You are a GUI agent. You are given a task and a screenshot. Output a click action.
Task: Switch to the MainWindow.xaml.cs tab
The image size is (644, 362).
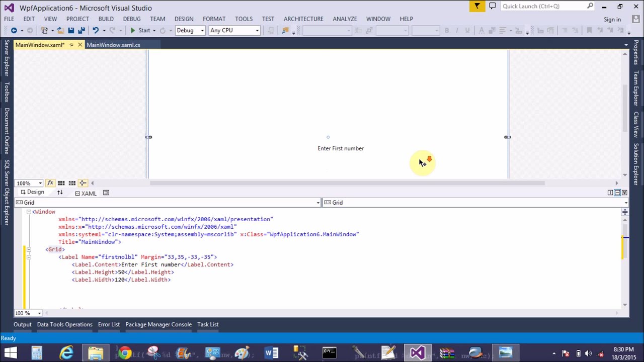(113, 45)
